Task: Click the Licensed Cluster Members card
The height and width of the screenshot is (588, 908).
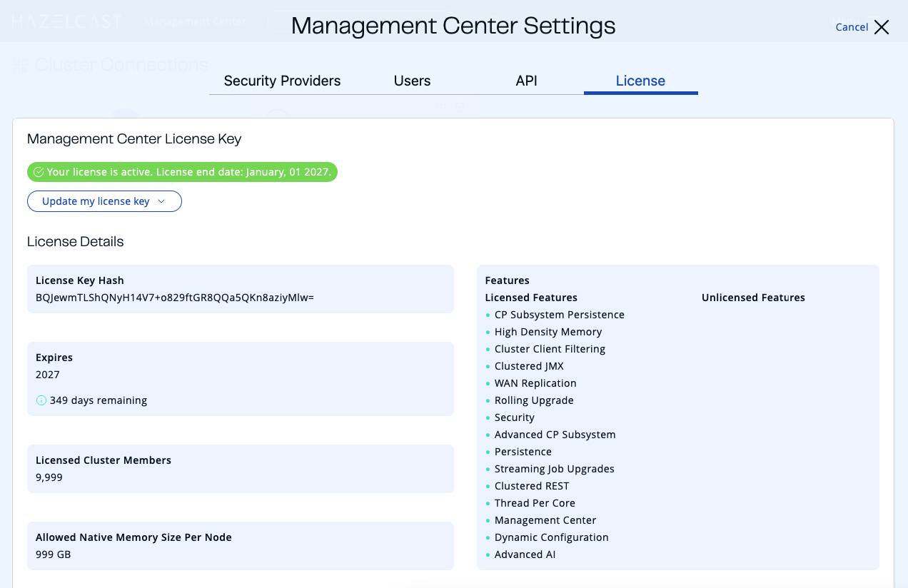Action: 240,469
